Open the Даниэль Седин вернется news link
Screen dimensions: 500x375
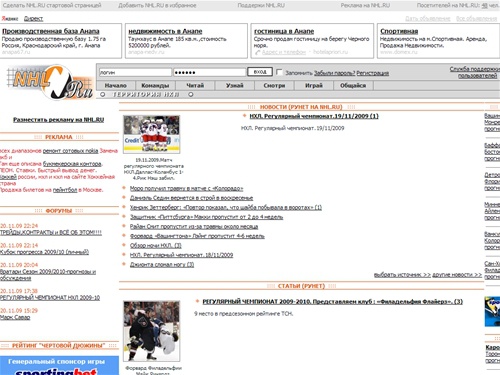coord(191,198)
